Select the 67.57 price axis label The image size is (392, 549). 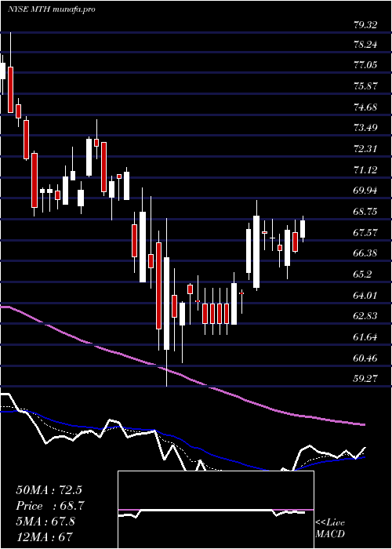coord(365,232)
